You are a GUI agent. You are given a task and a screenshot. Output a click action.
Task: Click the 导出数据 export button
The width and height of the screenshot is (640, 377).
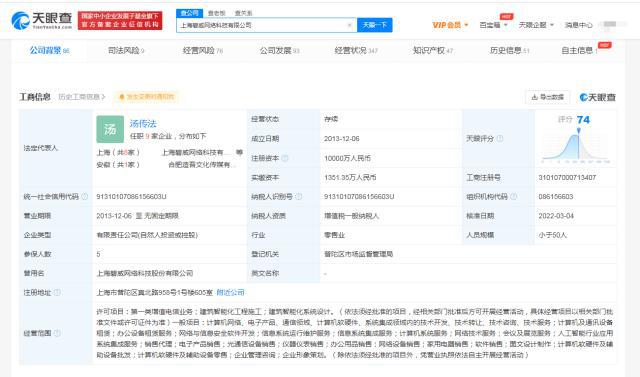pyautogui.click(x=547, y=97)
